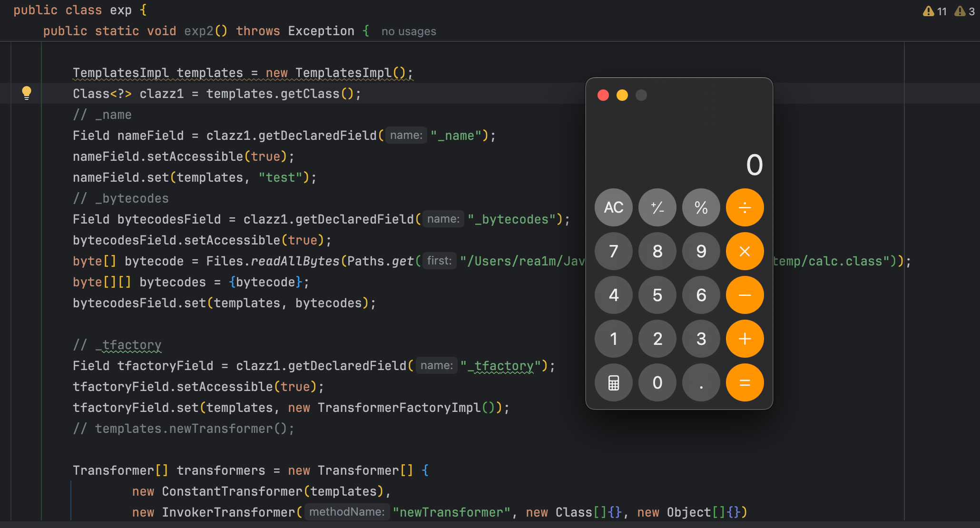Click the exp2 method name
Viewport: 980px width, 528px height.
point(198,31)
